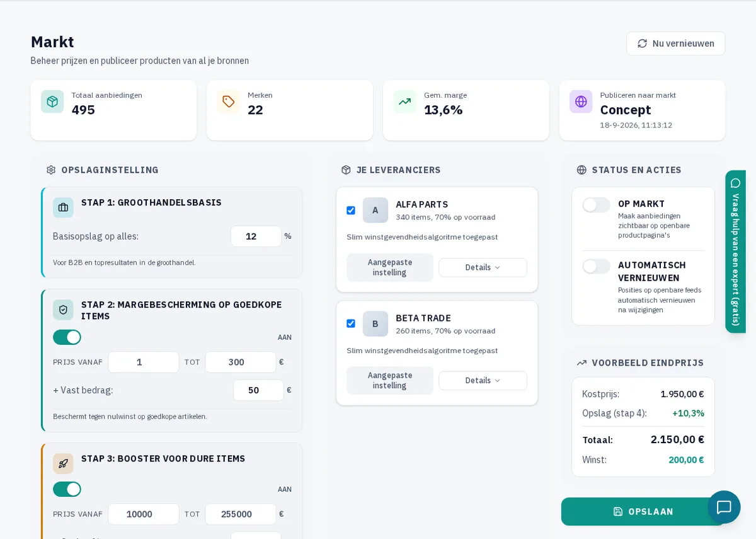
Task: Disable the Stap 3 Booster toggle
Action: [x=67, y=489]
